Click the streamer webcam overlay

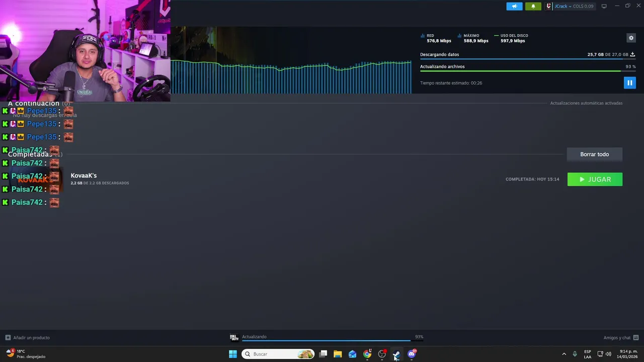coord(85,51)
